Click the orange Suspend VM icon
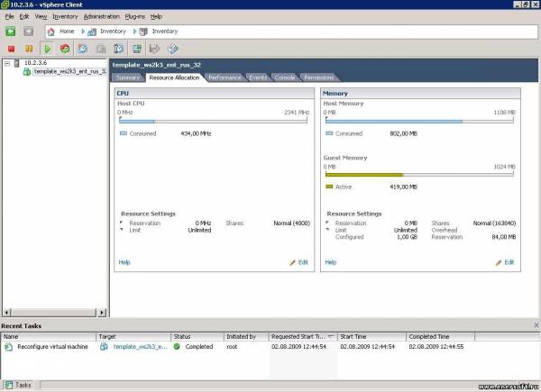541x392 pixels. click(x=29, y=49)
